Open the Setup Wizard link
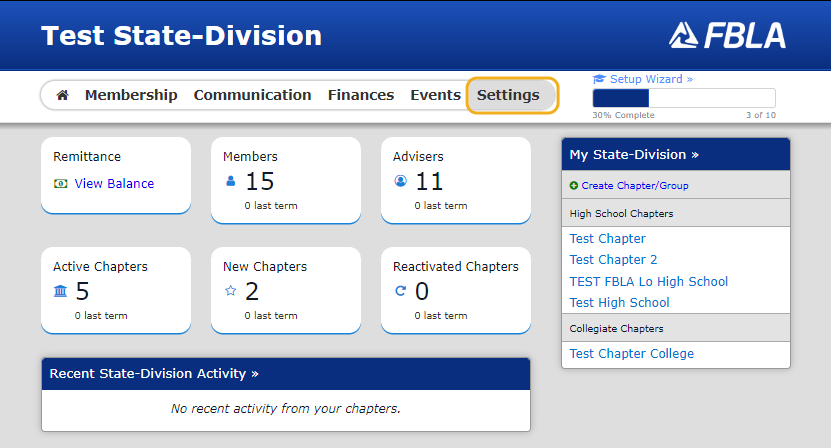This screenshot has width=831, height=448. 651,79
